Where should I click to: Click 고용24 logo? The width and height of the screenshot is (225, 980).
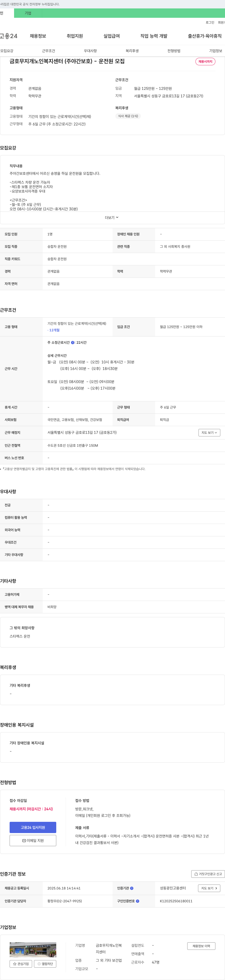(x=8, y=36)
